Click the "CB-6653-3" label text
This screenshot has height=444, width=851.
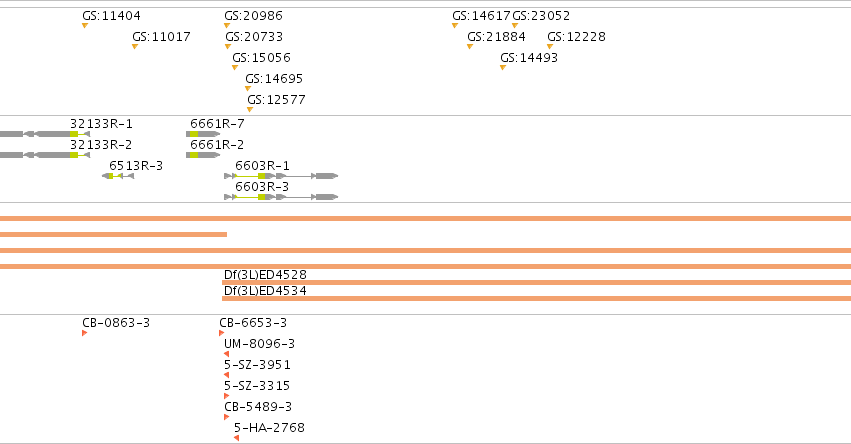click(253, 323)
